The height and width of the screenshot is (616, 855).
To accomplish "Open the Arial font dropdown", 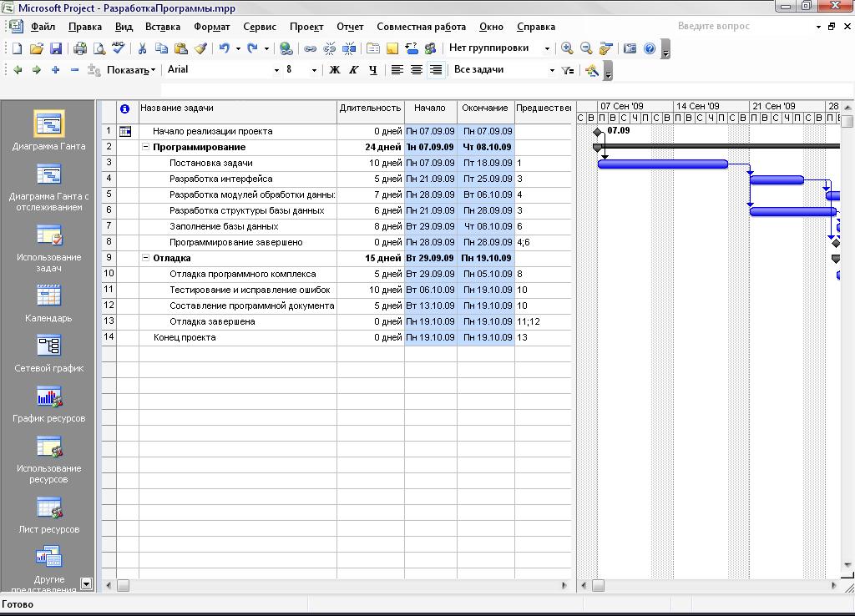I will (276, 70).
